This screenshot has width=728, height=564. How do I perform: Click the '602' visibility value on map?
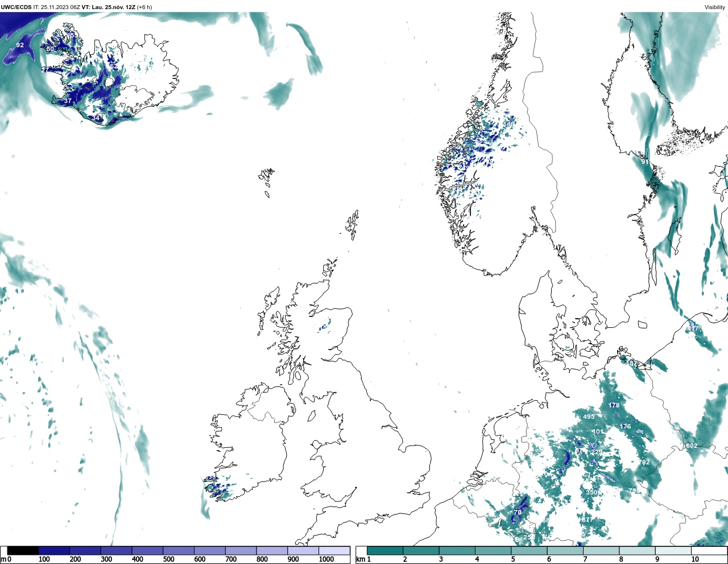coord(692,446)
